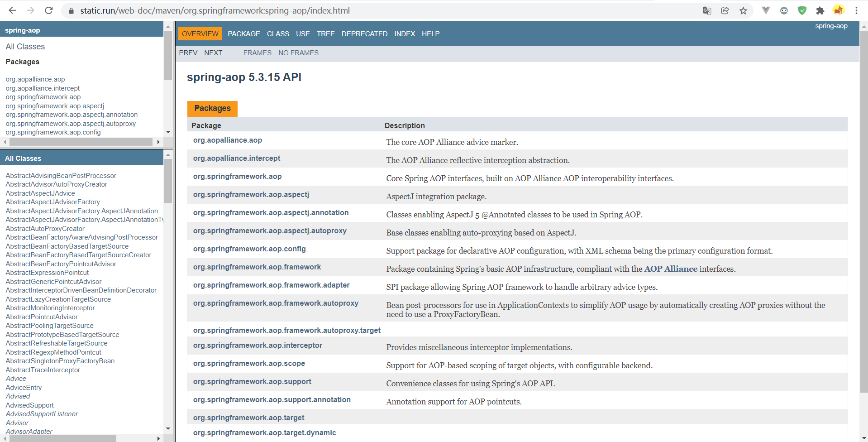Bookmark this page with the star
This screenshot has height=442, width=868.
click(x=743, y=10)
